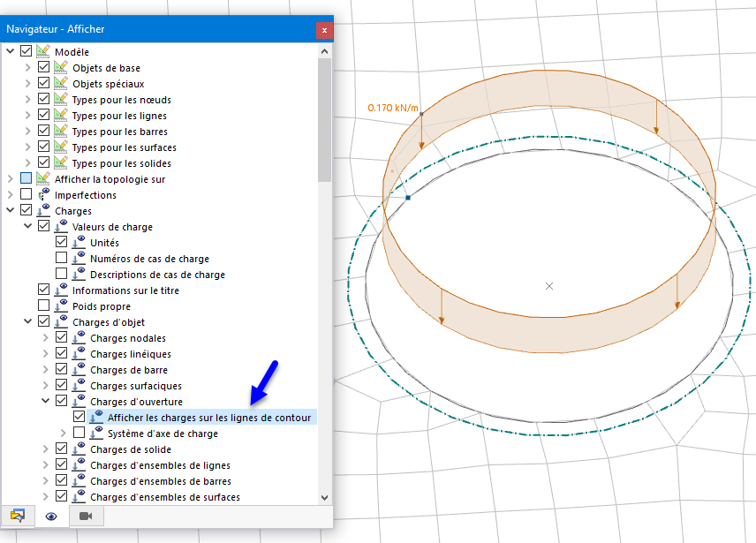This screenshot has width=756, height=543.
Task: Select Charges d'ensembles de surfaces row
Action: pos(165,497)
